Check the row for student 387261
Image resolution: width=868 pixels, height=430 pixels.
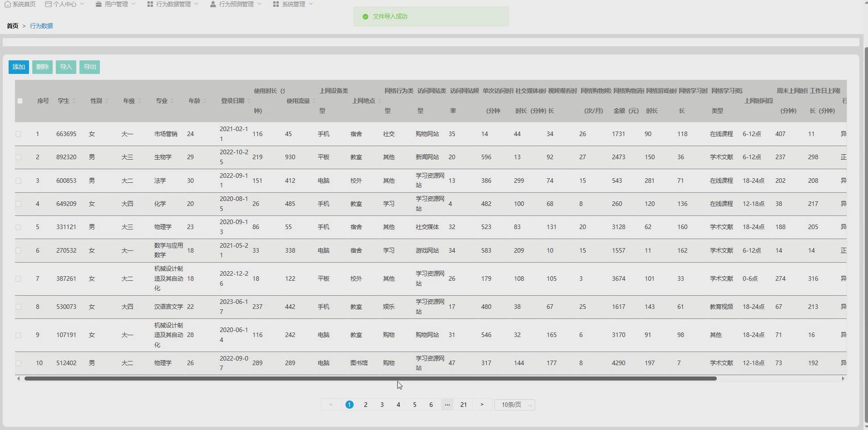18,279
